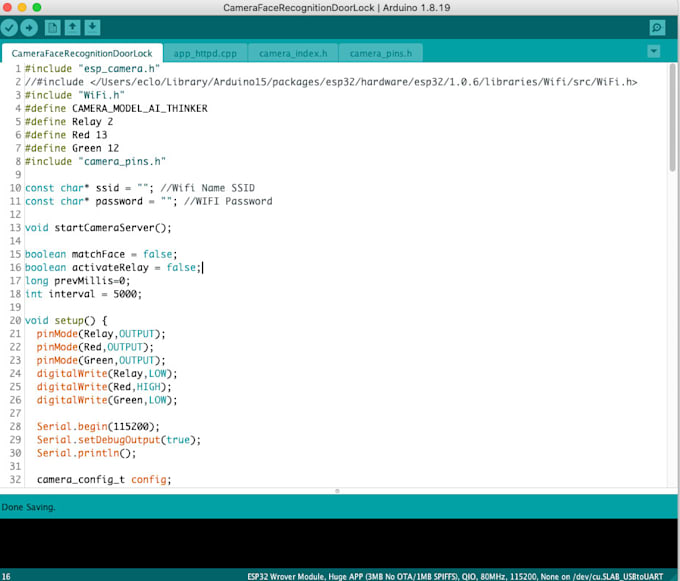The height and width of the screenshot is (581, 680).
Task: Click '#include "WiFi.h"' on line 3
Action: coord(75,95)
